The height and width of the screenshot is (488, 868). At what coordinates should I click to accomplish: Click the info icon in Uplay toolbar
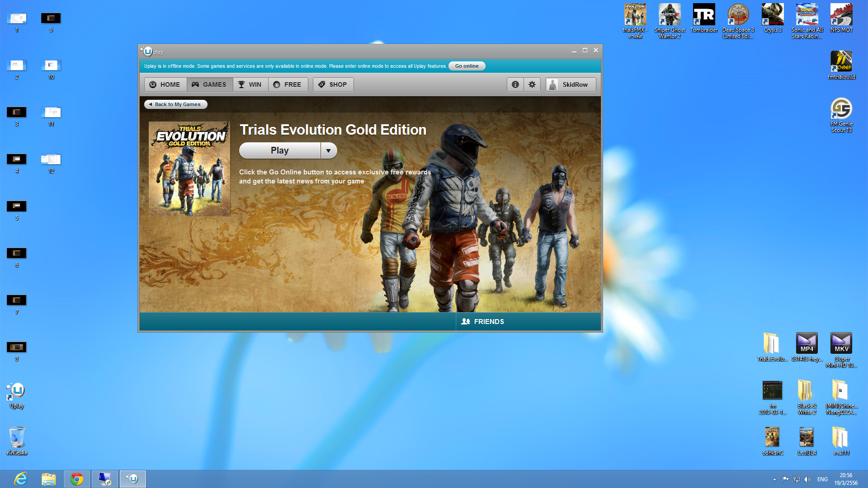pos(515,84)
